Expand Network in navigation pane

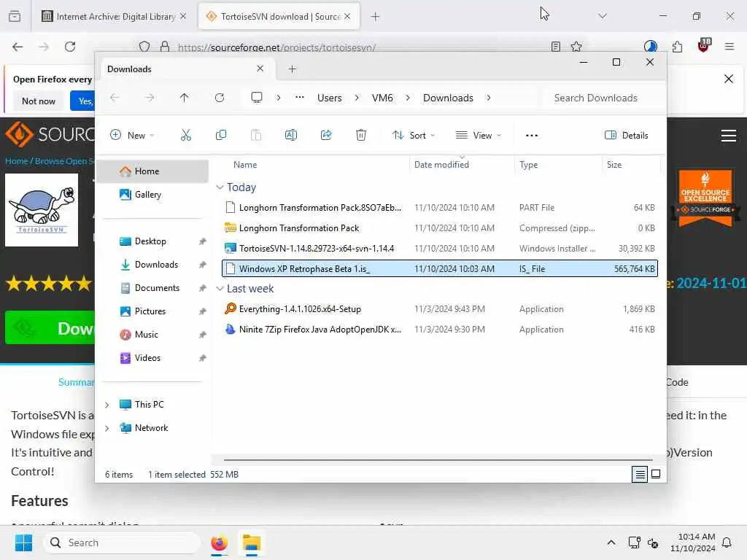(107, 428)
